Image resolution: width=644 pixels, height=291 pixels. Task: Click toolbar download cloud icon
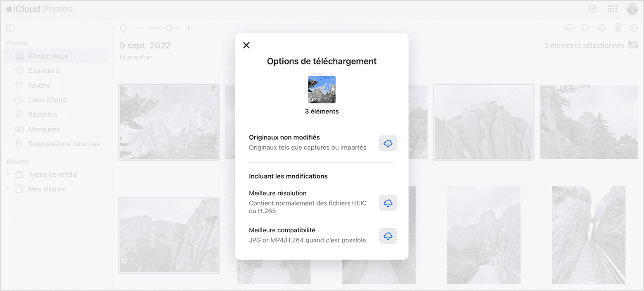602,28
